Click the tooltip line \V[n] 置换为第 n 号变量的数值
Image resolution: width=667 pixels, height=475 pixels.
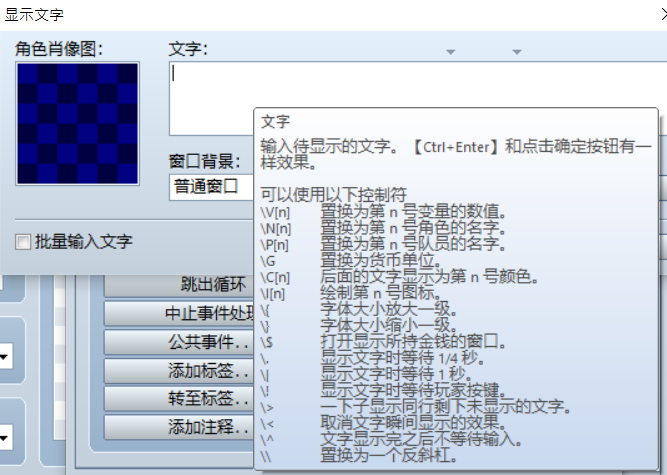coord(383,211)
